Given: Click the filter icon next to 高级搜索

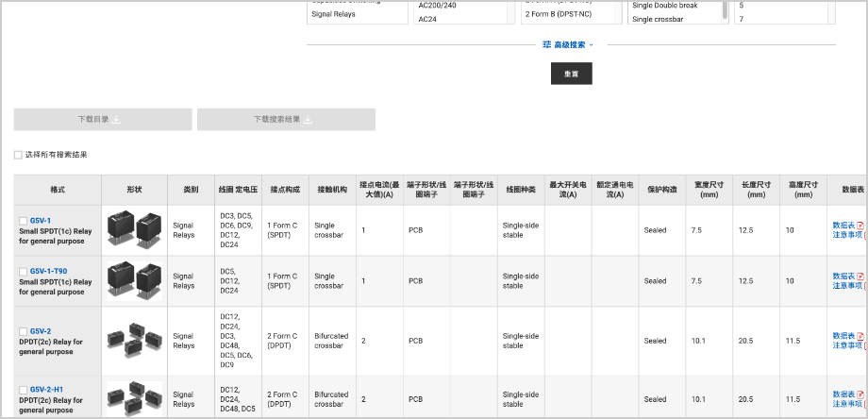Looking at the screenshot, I should tap(546, 44).
